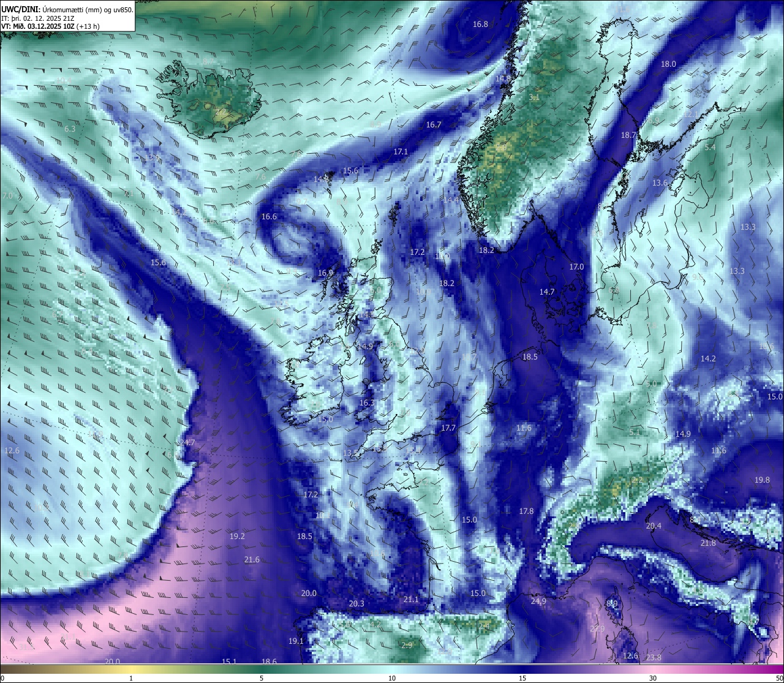Viewport: 784px width, 683px height.
Task: Select the 20.4 value label
Action: pos(654,526)
